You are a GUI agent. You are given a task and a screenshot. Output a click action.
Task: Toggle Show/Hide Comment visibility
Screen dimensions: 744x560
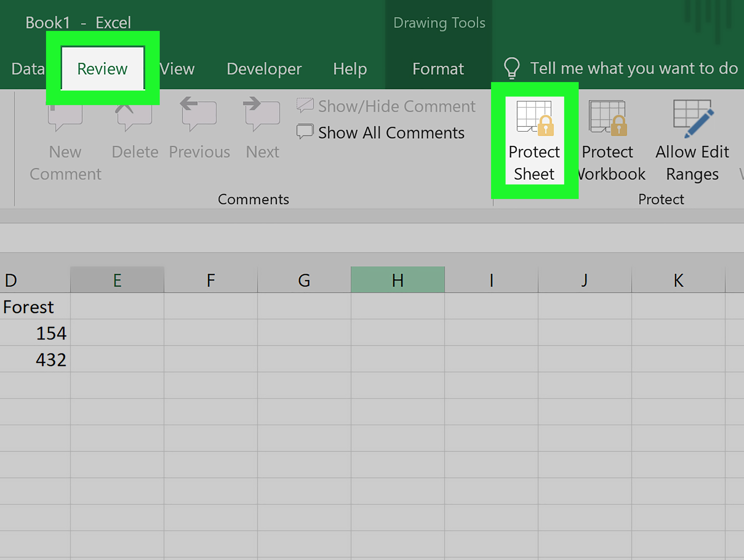pos(388,106)
